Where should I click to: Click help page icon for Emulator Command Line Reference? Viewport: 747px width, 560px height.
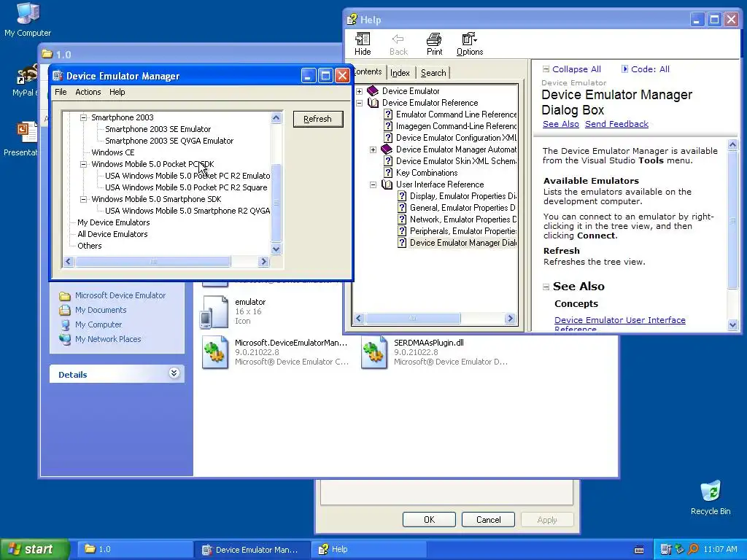pyautogui.click(x=388, y=114)
